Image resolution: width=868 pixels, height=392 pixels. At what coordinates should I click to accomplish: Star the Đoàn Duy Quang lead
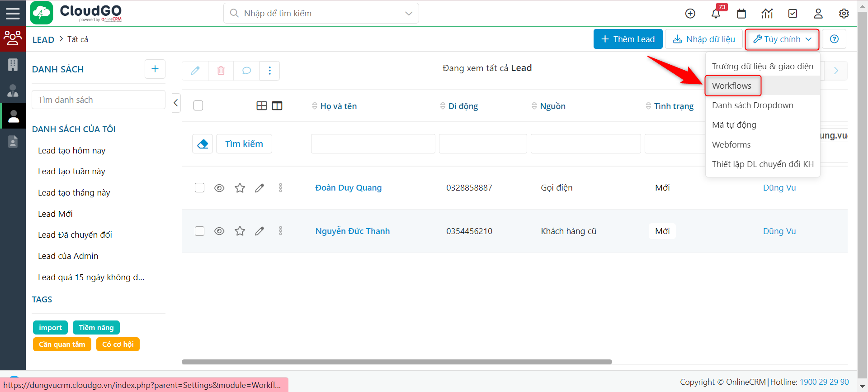click(240, 188)
